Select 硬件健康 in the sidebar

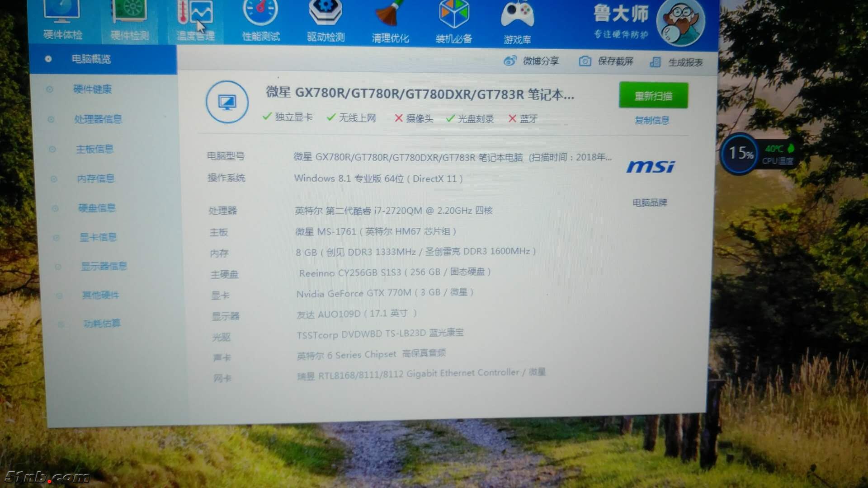coord(93,89)
